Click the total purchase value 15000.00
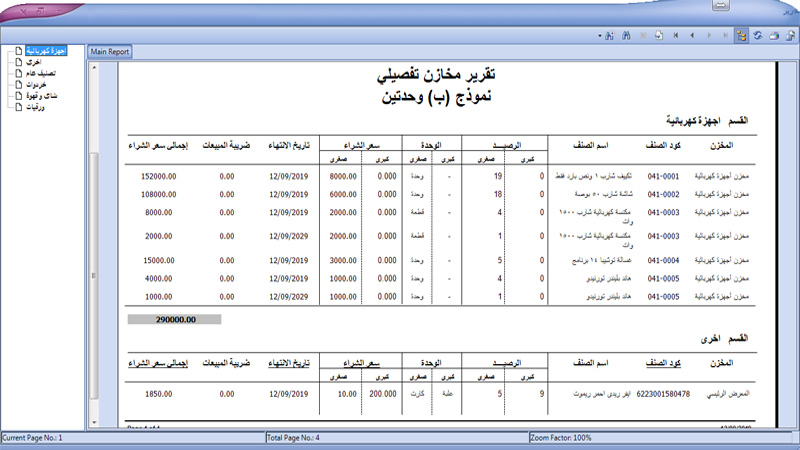Viewport: 800px width, 450px height. pos(159,261)
